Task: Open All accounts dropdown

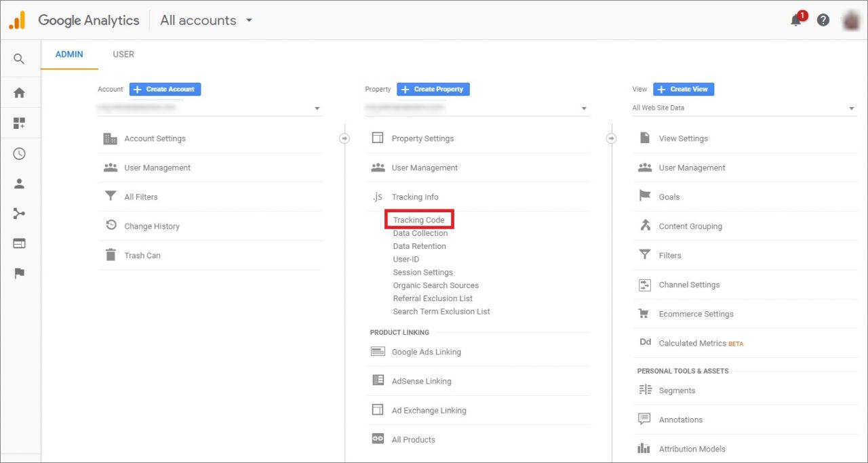Action: click(206, 20)
